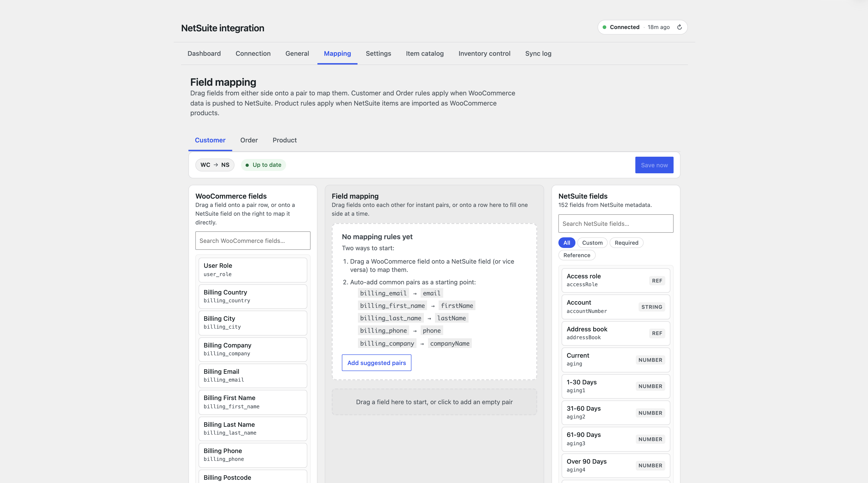Viewport: 868px width, 483px height.
Task: Toggle the Custom filter chip
Action: click(592, 243)
